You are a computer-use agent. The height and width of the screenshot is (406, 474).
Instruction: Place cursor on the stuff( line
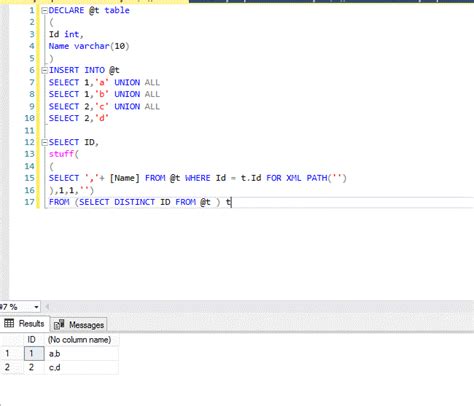[x=64, y=154]
